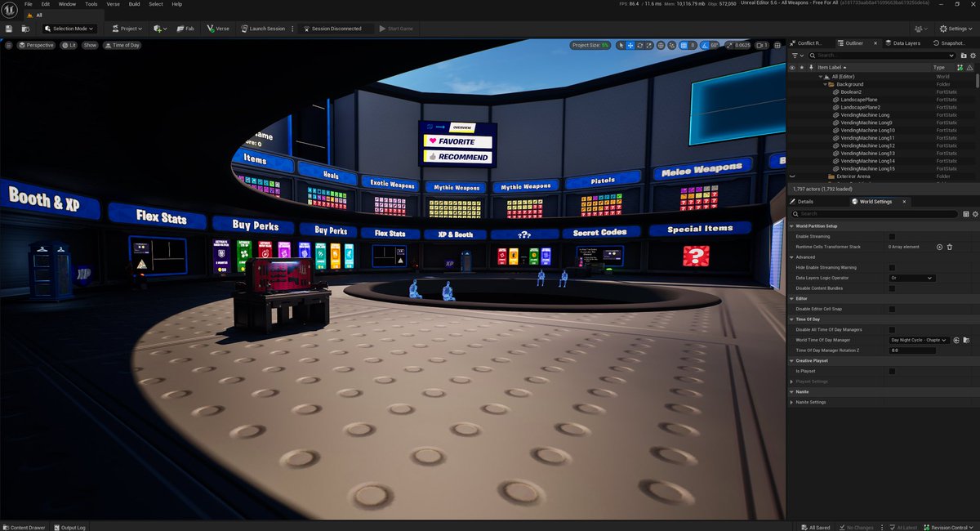
Task: Open the viewport hamburger menu icon
Action: [x=9, y=45]
